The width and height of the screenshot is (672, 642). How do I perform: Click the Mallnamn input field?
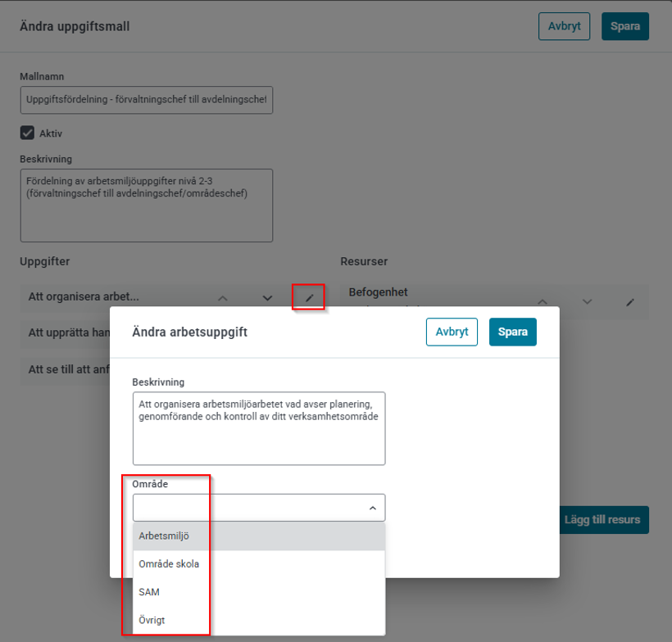[x=147, y=100]
